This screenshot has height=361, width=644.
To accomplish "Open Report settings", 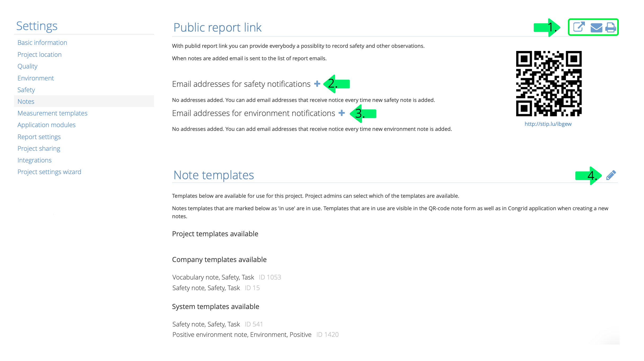I will point(39,137).
